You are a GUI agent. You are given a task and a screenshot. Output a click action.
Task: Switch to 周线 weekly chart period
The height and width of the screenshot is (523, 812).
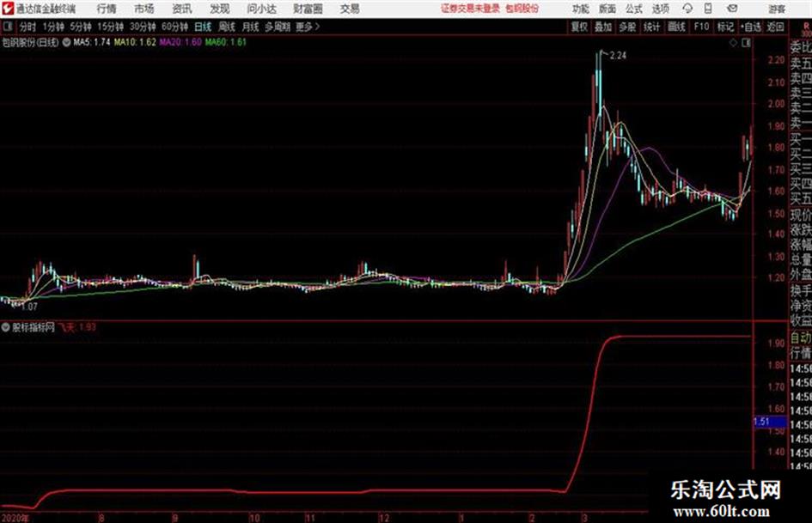click(x=227, y=27)
